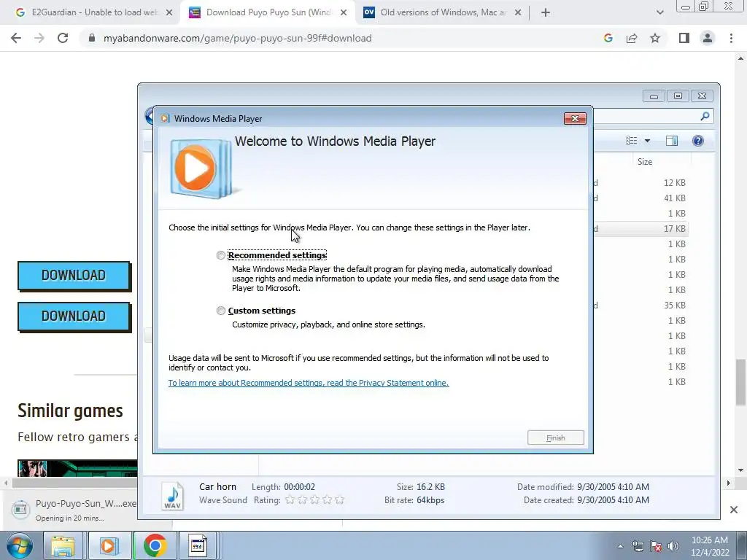Click the Car horn WAV file icon
Viewport: 747px width, 560px height.
[172, 495]
